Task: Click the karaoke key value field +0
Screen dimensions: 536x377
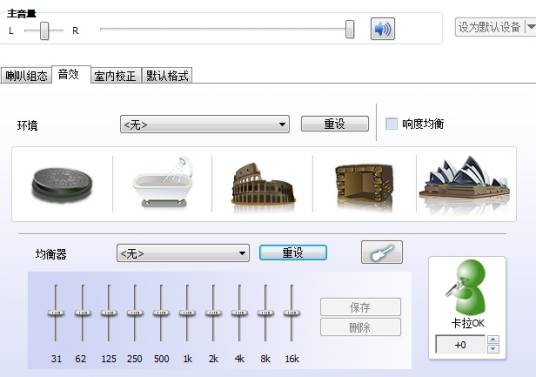Action: (460, 344)
